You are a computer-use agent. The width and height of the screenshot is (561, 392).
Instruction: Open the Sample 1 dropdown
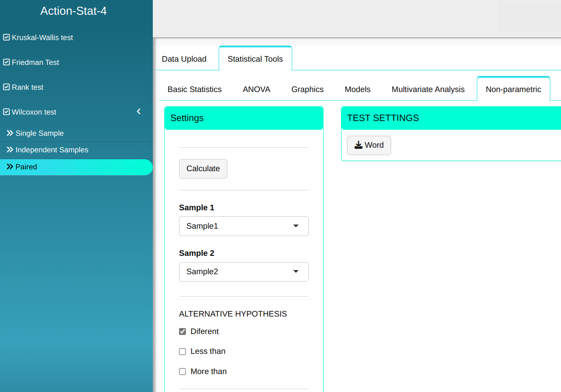243,226
